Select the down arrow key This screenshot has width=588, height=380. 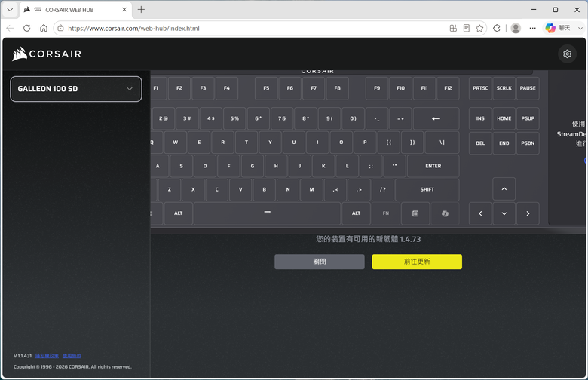[x=504, y=213]
